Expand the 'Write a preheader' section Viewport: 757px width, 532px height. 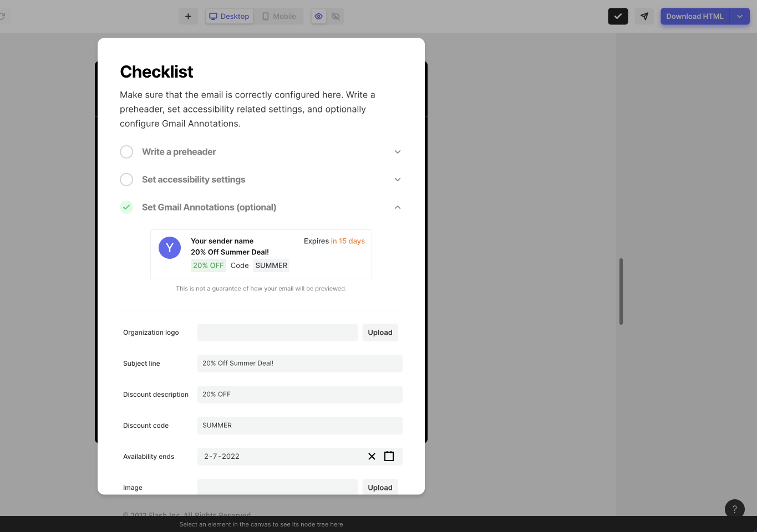(x=397, y=151)
